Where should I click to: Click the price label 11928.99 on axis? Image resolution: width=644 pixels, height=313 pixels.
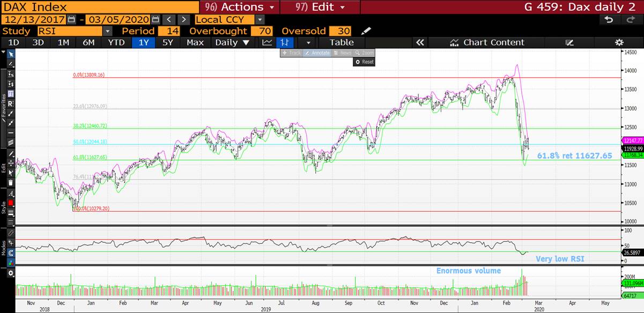coord(632,148)
